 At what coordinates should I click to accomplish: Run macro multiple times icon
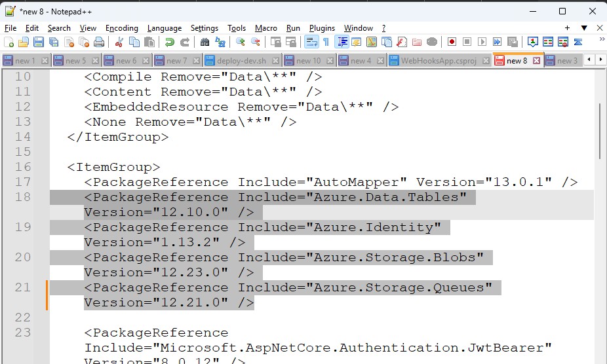coord(497,42)
